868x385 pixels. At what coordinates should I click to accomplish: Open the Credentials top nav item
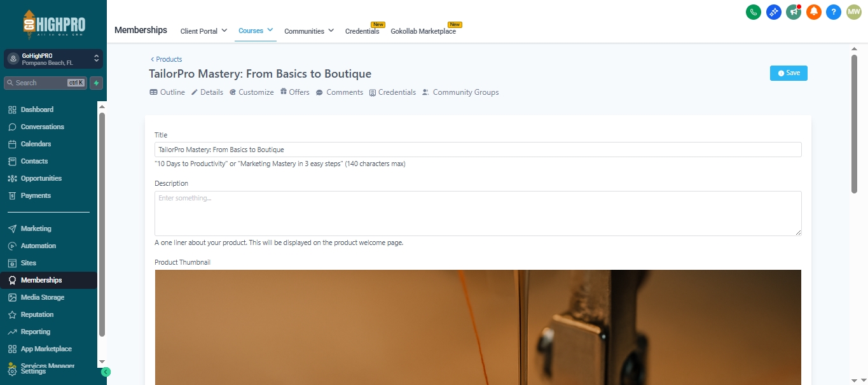[x=362, y=31]
